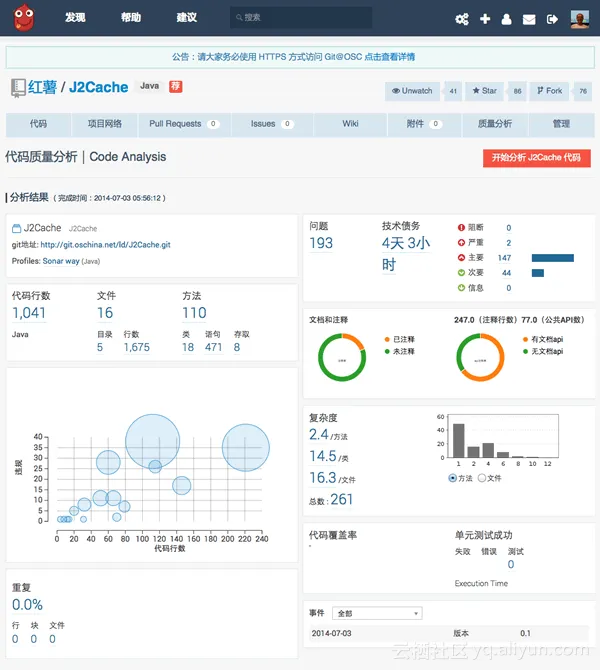Open the envelope messages icon

coord(529,19)
